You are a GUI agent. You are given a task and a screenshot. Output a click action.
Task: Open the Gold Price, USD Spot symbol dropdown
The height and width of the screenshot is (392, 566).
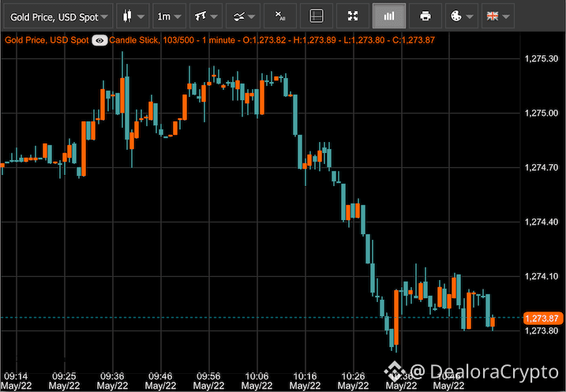[58, 17]
